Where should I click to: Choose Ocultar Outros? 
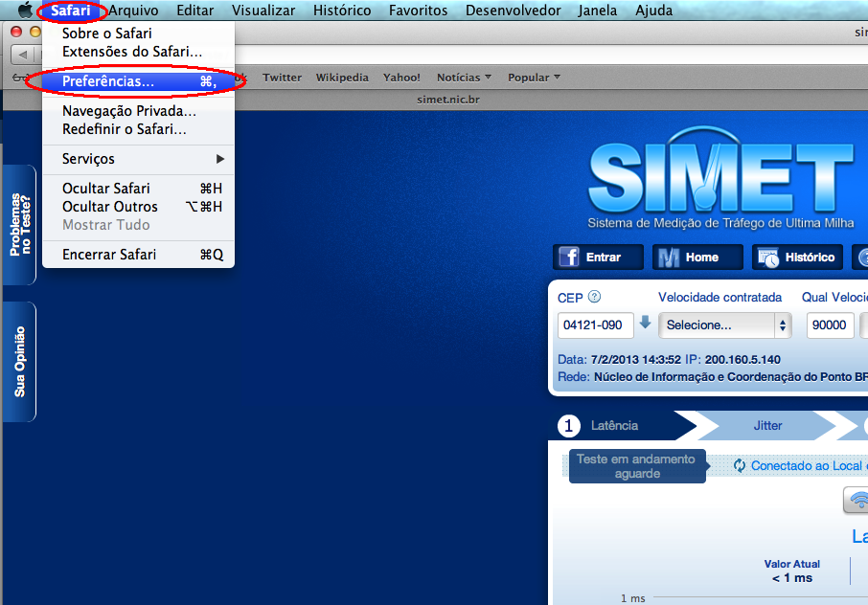coord(138,206)
